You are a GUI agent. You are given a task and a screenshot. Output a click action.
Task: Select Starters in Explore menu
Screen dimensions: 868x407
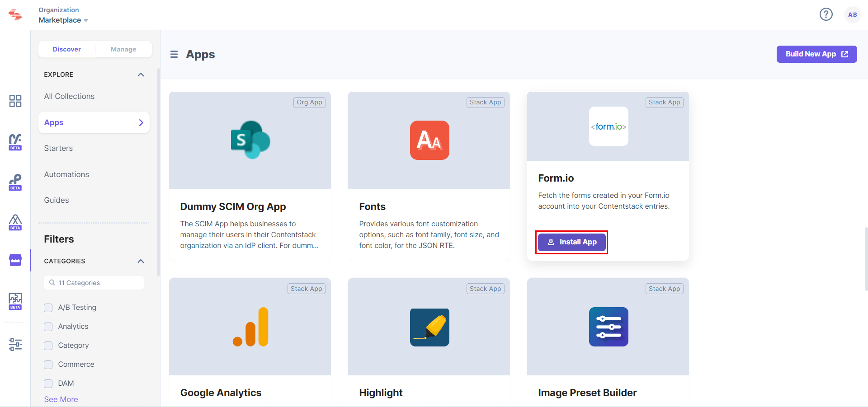(58, 148)
